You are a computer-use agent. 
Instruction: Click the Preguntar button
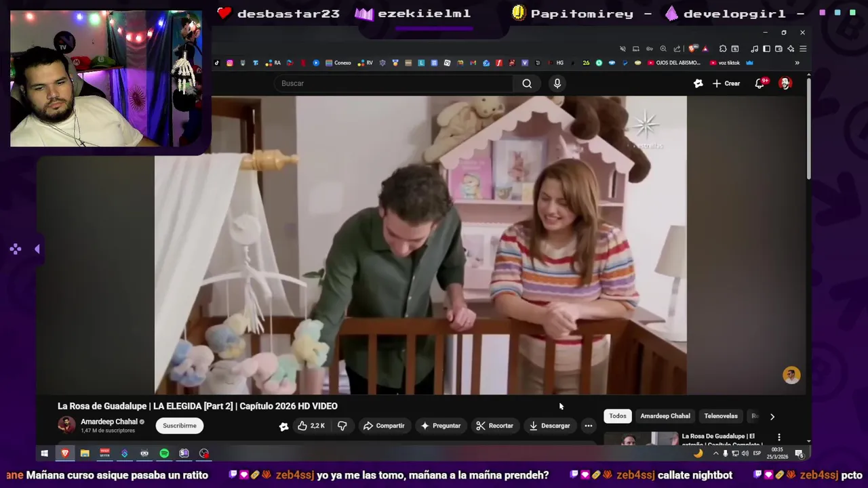pos(440,426)
